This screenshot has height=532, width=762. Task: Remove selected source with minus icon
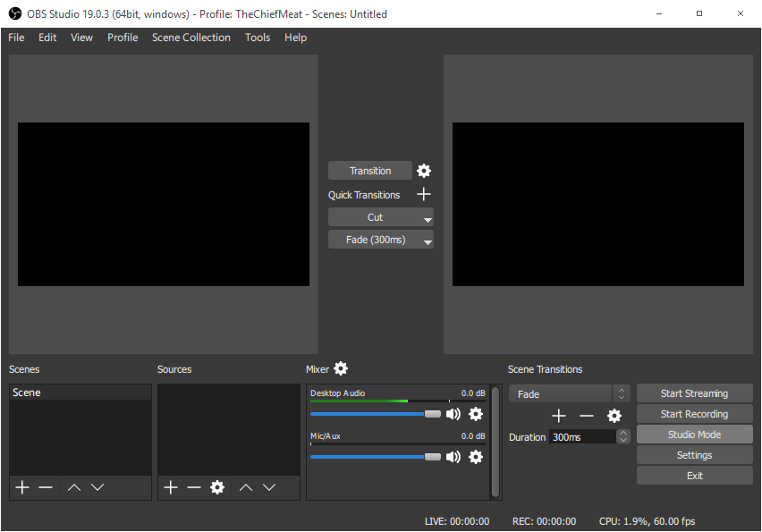coord(194,487)
